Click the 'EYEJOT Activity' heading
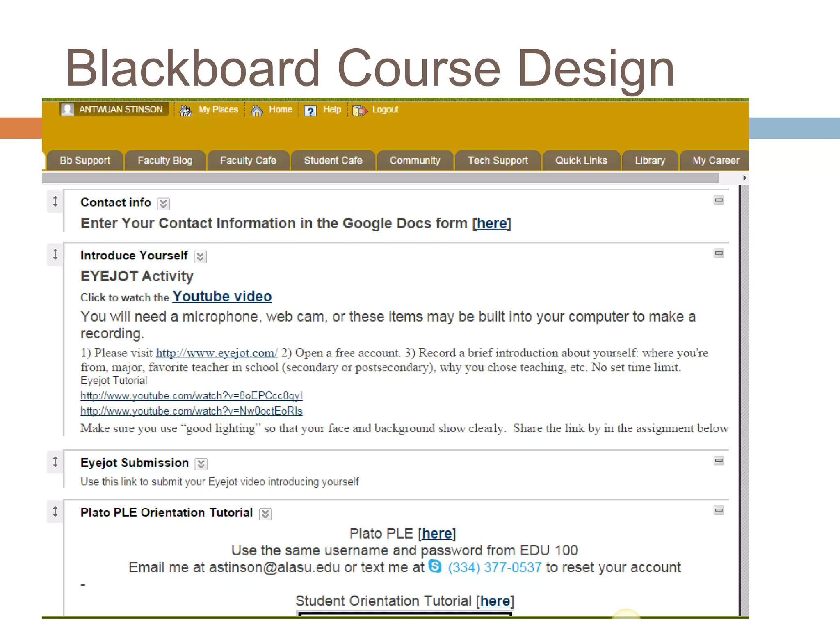Image resolution: width=840 pixels, height=630 pixels. tap(137, 276)
